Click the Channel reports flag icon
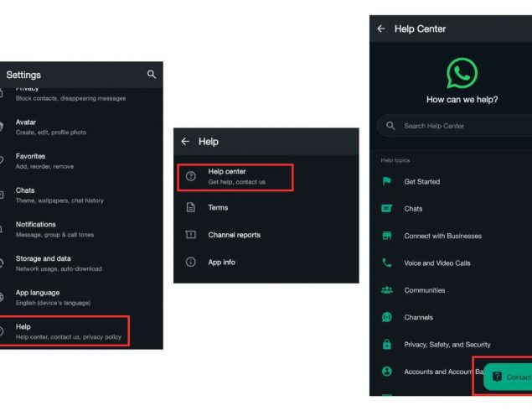 tap(191, 235)
